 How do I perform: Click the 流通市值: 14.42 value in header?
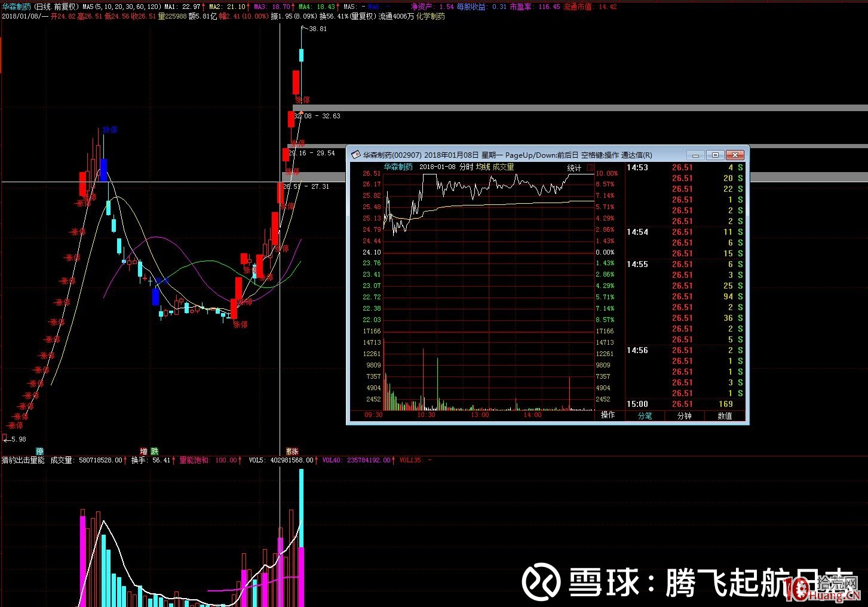pyautogui.click(x=590, y=7)
